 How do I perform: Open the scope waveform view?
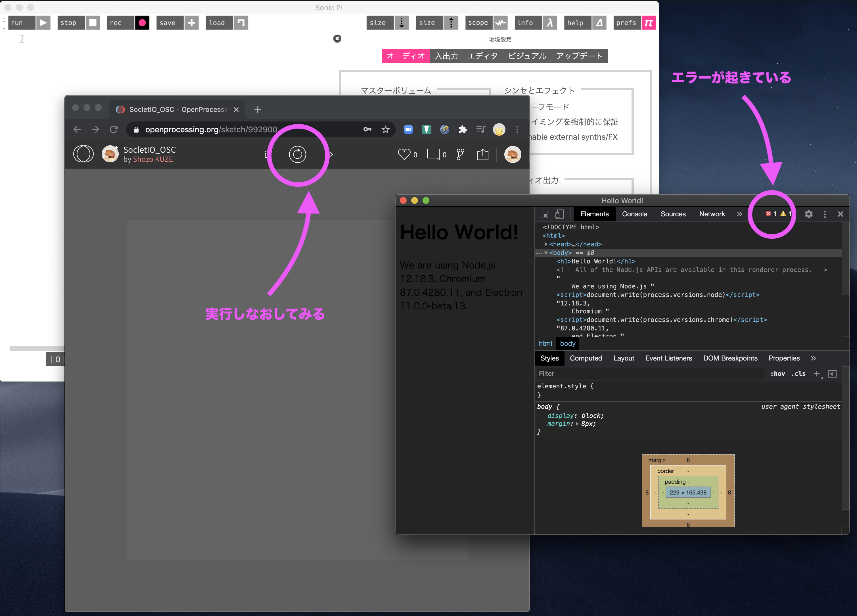[500, 23]
